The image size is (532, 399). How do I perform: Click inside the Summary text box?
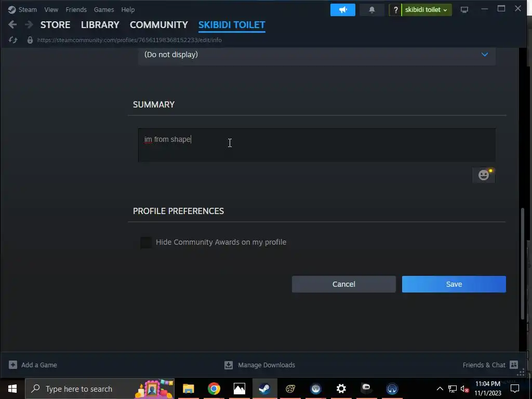[x=316, y=145]
